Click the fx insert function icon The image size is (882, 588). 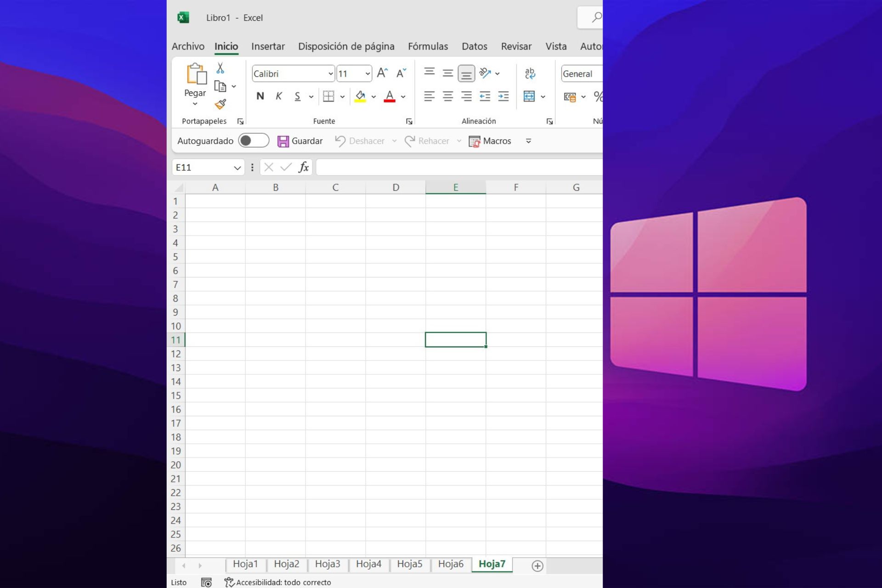(304, 167)
